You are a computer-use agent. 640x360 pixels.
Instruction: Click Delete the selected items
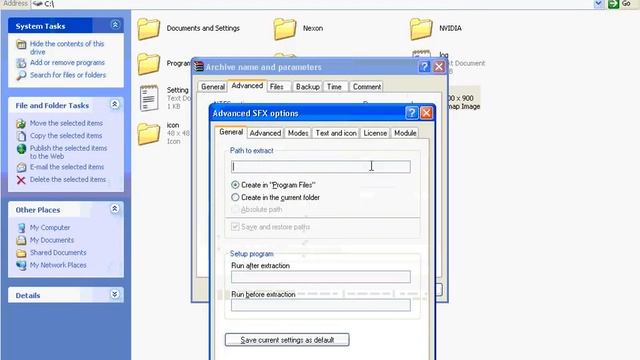pos(68,180)
